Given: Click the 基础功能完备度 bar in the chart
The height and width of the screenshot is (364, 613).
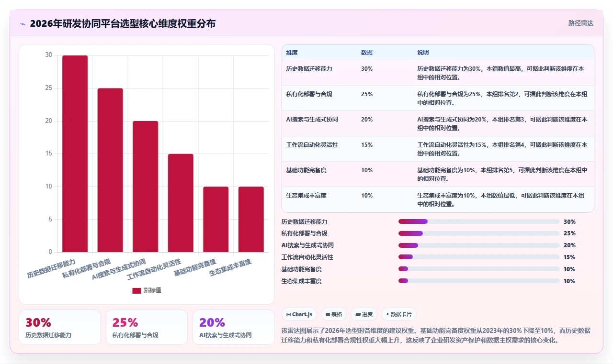Looking at the screenshot, I should click(216, 220).
